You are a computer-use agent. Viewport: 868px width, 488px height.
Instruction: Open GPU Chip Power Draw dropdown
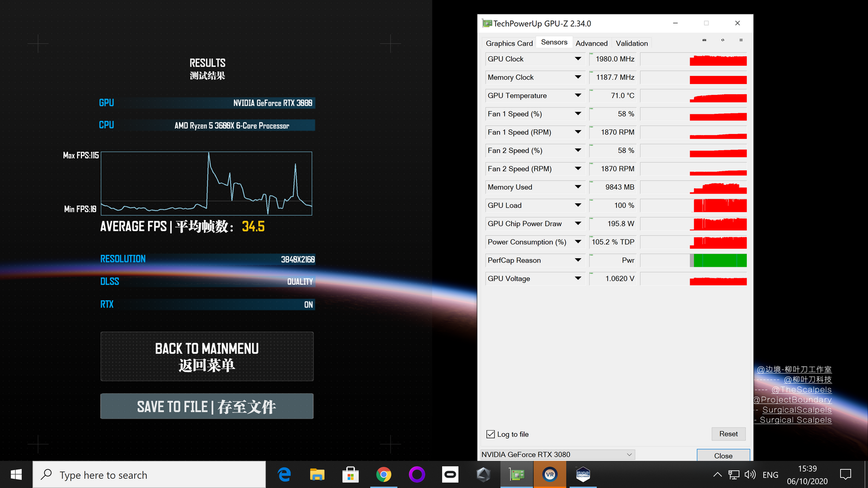578,223
